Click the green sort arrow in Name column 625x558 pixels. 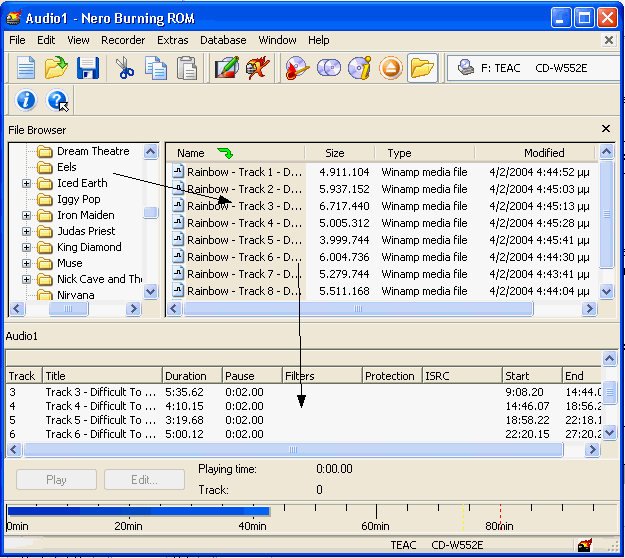coord(226,153)
